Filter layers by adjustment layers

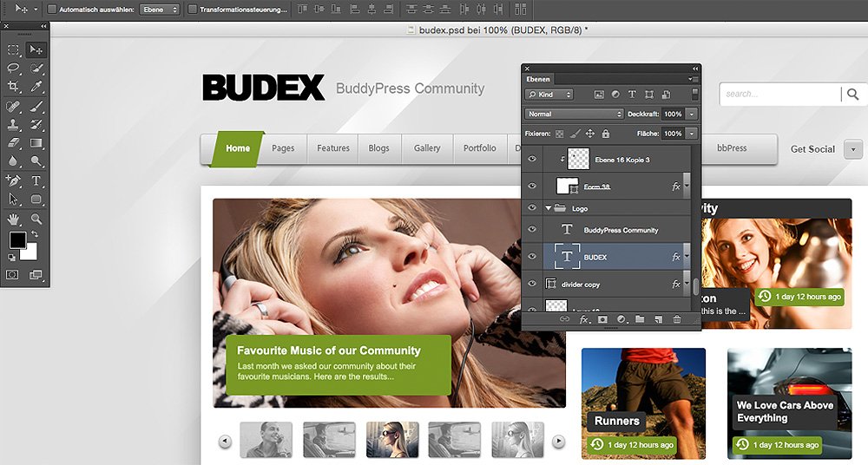(x=615, y=95)
